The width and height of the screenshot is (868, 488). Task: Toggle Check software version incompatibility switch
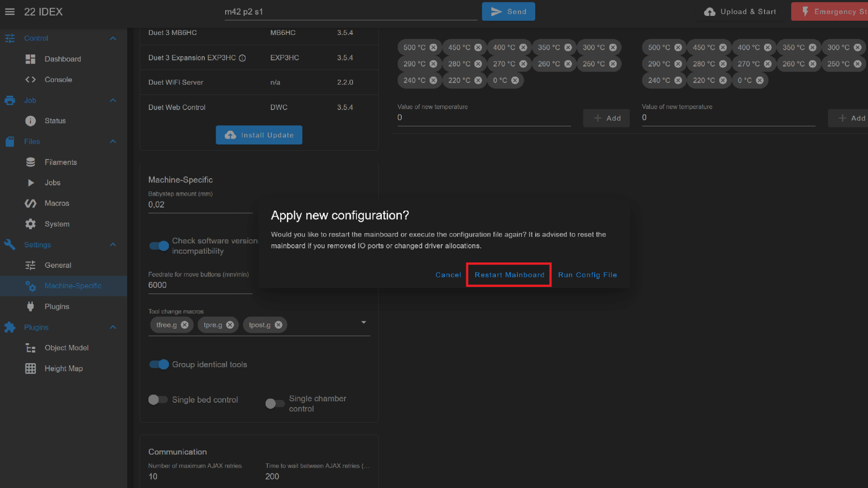click(159, 246)
